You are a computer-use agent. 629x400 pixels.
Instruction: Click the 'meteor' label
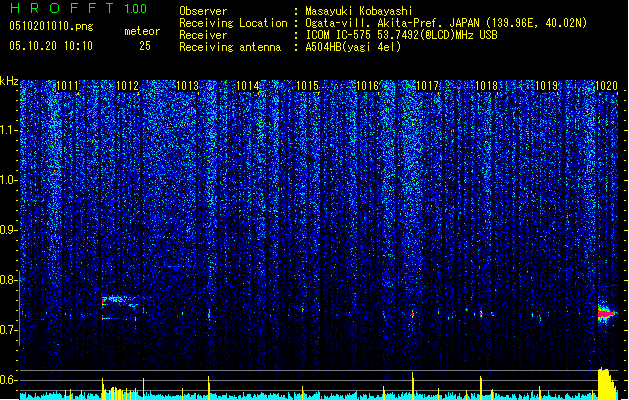pyautogui.click(x=142, y=31)
